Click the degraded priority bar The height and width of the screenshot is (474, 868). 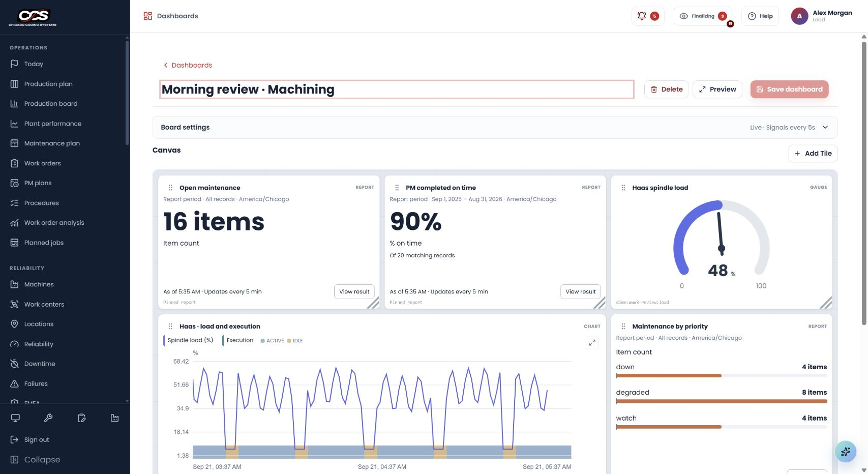coord(722,401)
